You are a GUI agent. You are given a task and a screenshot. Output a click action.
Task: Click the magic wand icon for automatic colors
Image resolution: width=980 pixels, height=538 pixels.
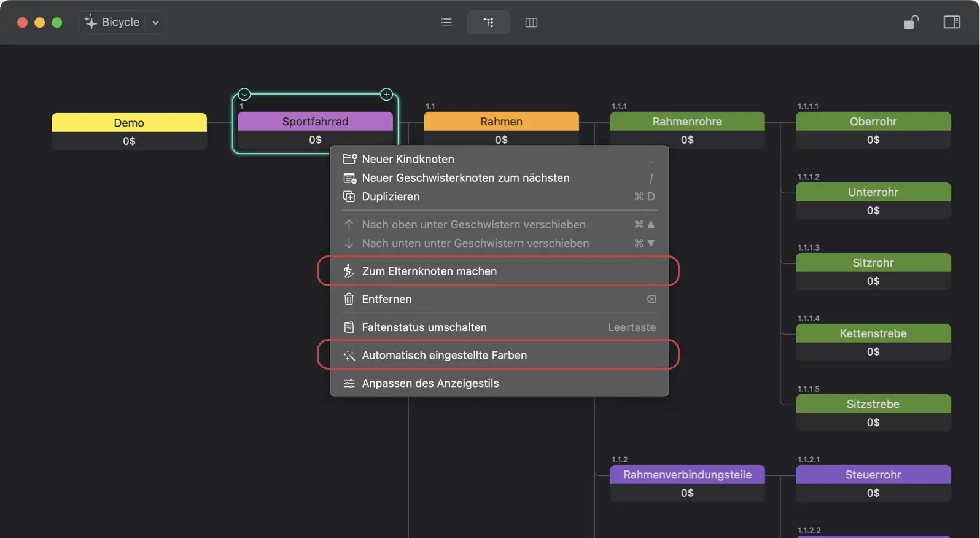tap(349, 356)
